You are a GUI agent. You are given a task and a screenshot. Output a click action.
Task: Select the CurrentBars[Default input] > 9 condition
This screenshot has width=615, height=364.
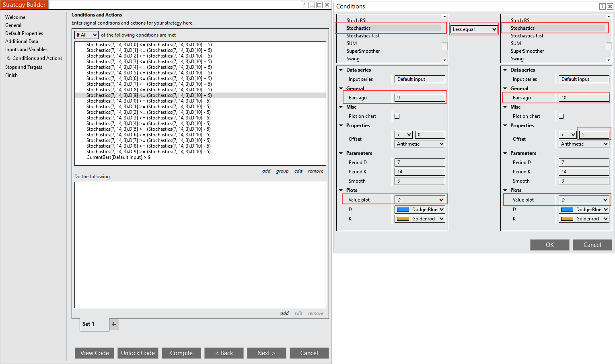click(118, 157)
